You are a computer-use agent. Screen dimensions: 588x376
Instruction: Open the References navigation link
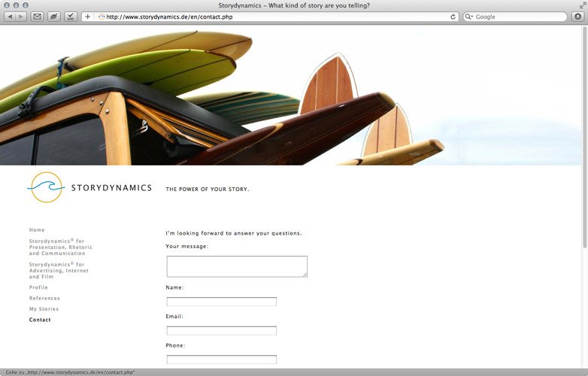(x=44, y=298)
